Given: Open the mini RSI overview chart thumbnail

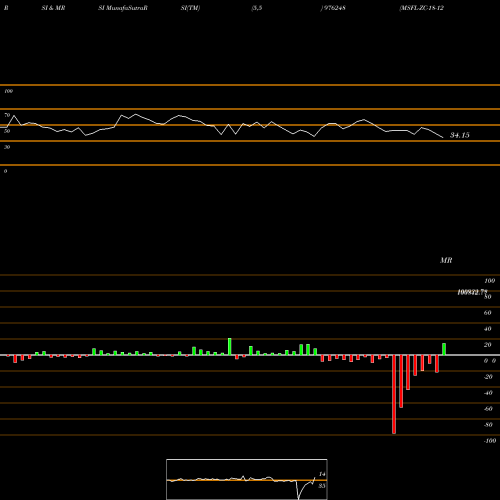Looking at the screenshot, I should (x=247, y=479).
